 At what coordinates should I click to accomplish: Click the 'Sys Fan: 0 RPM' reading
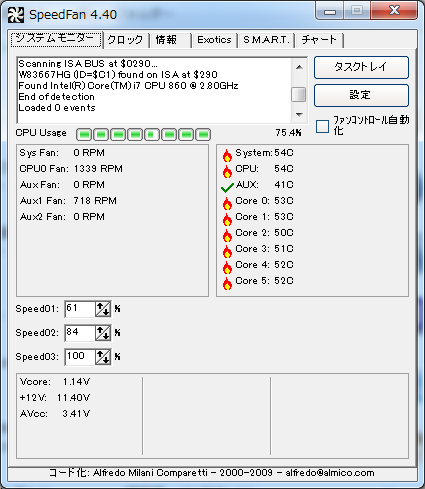[x=62, y=153]
